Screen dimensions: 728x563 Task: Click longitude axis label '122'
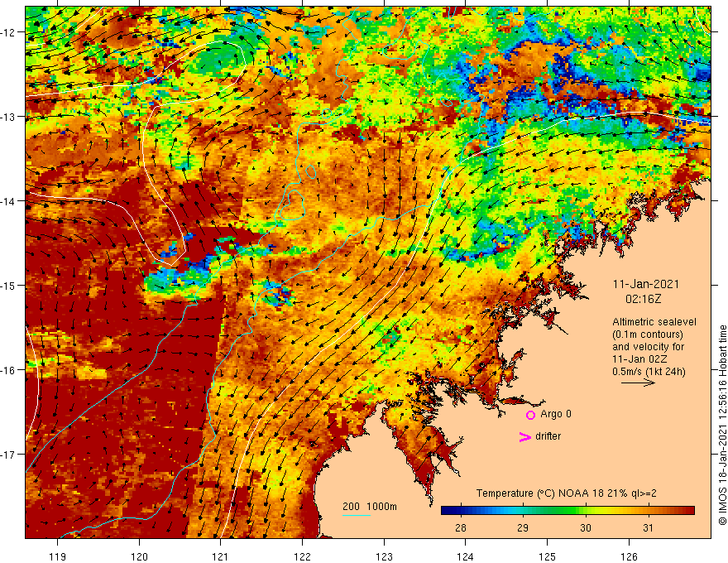pos(302,556)
